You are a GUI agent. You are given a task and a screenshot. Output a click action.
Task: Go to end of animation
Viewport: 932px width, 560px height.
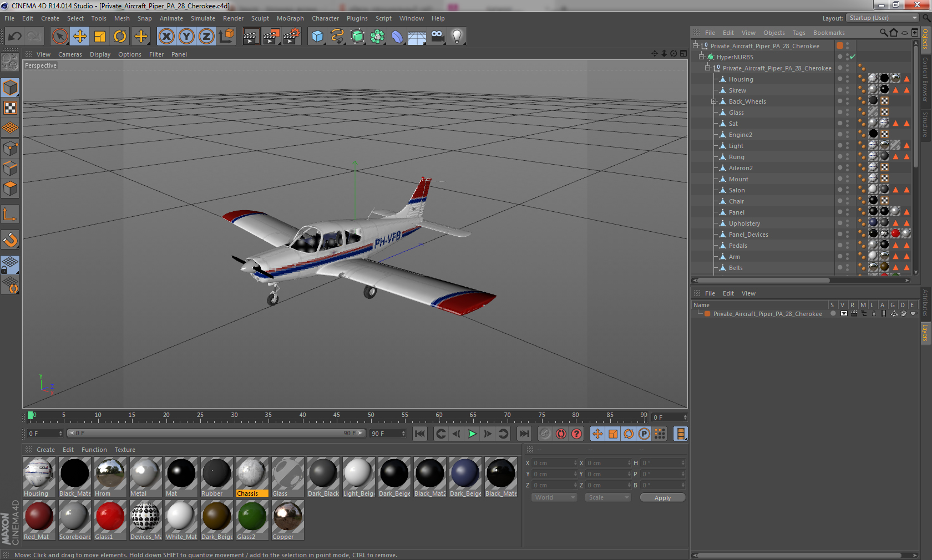click(x=524, y=434)
